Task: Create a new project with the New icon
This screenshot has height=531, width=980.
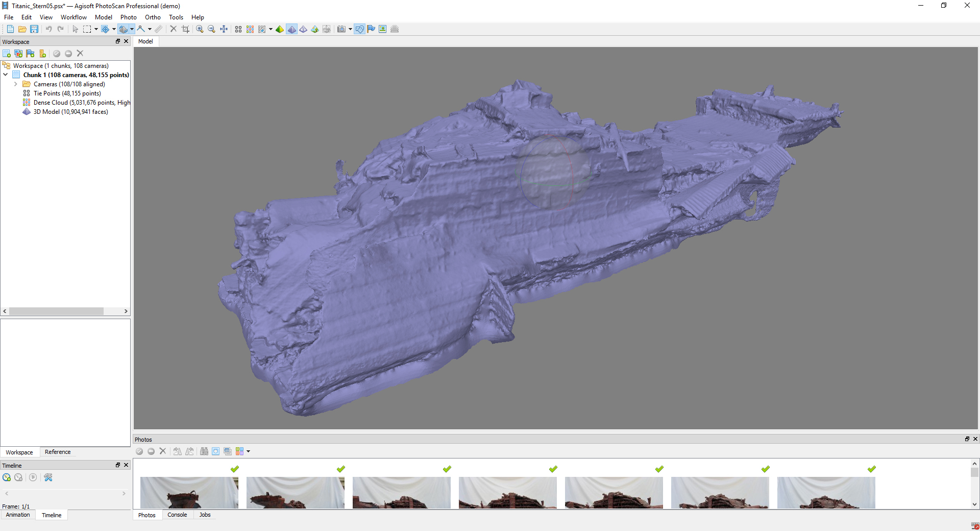Action: click(10, 29)
